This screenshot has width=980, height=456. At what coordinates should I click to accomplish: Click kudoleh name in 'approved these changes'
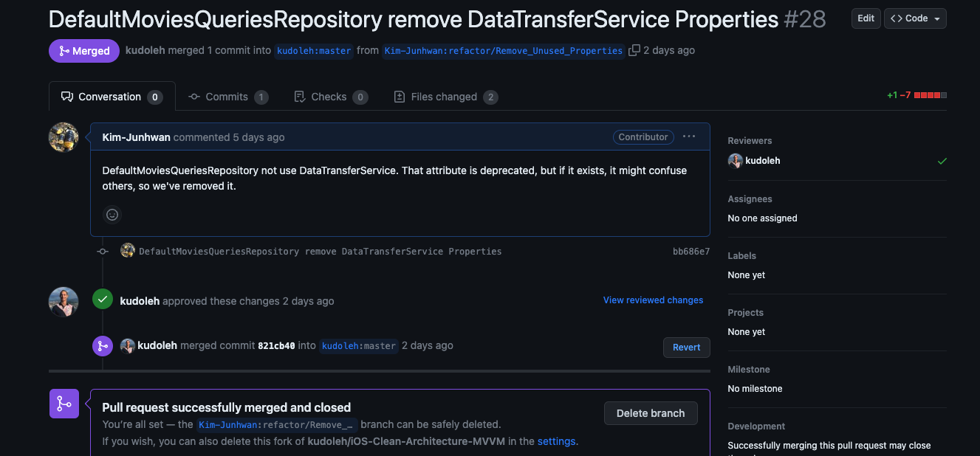pyautogui.click(x=140, y=301)
